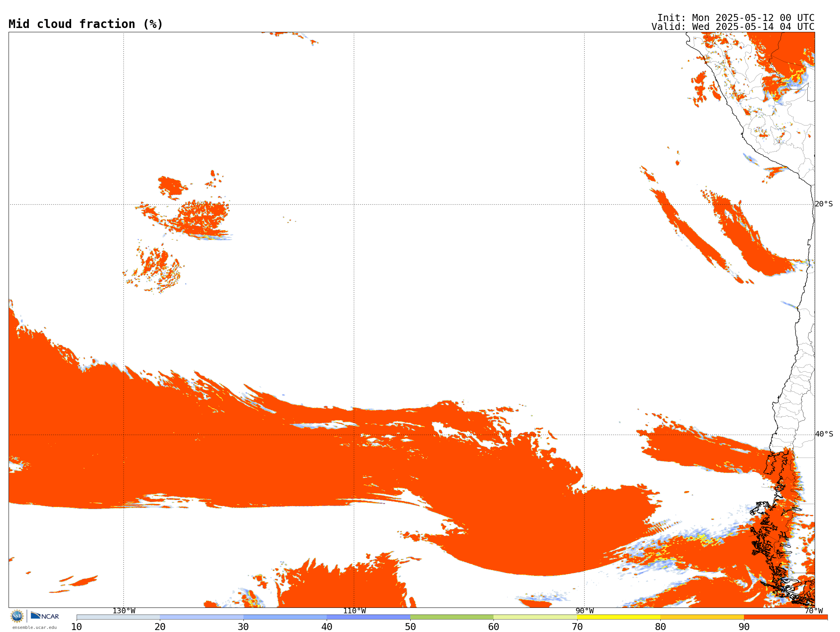Pick the 80-90 amber colorbar swatch

click(x=702, y=617)
